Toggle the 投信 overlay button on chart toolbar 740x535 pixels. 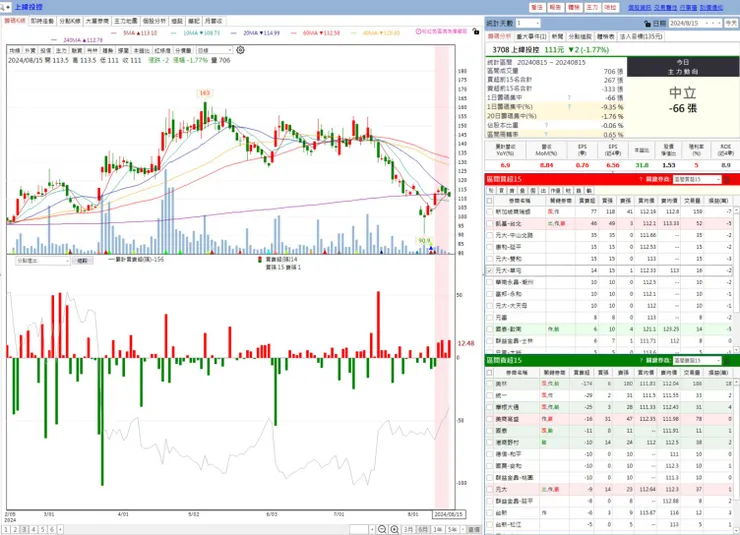tap(46, 50)
